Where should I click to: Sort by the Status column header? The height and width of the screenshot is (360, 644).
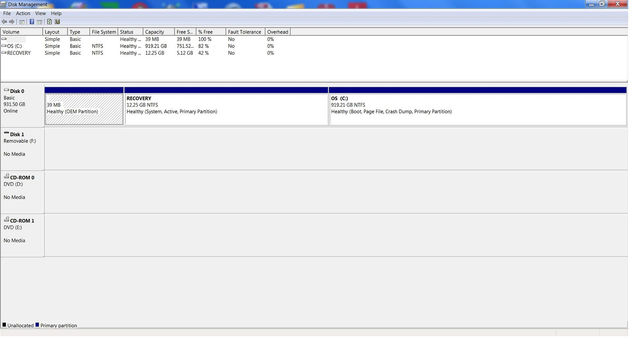tap(130, 32)
